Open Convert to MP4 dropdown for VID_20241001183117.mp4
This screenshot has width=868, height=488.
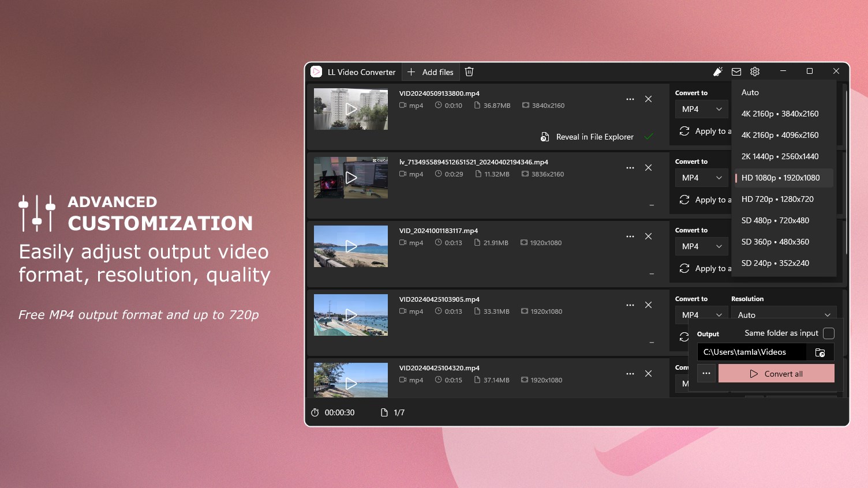(701, 246)
